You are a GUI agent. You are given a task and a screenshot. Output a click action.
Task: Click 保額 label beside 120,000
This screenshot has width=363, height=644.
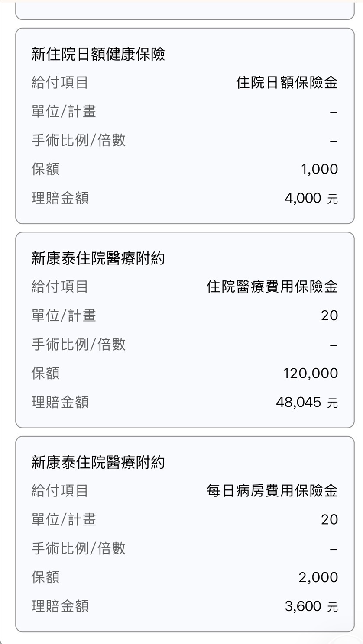[45, 373]
